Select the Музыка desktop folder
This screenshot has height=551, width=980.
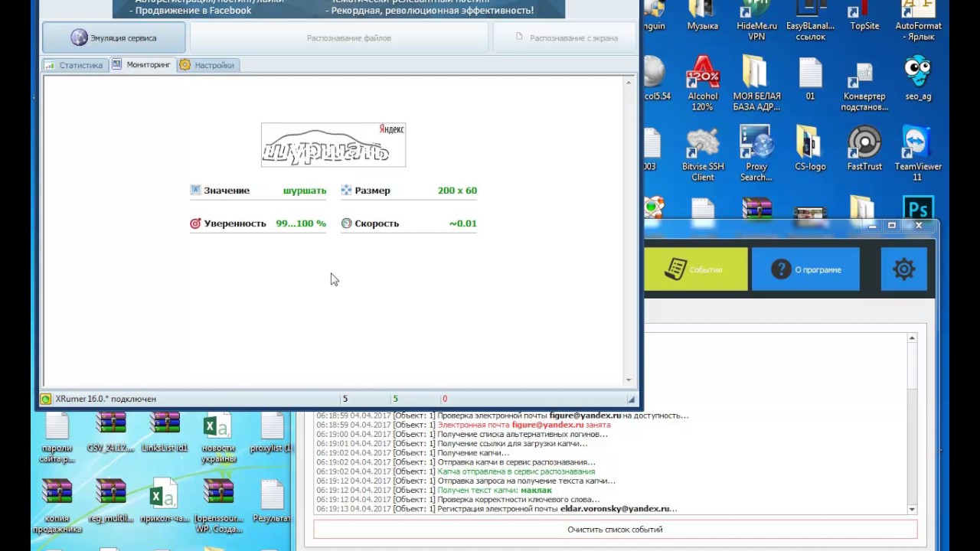pos(702,17)
